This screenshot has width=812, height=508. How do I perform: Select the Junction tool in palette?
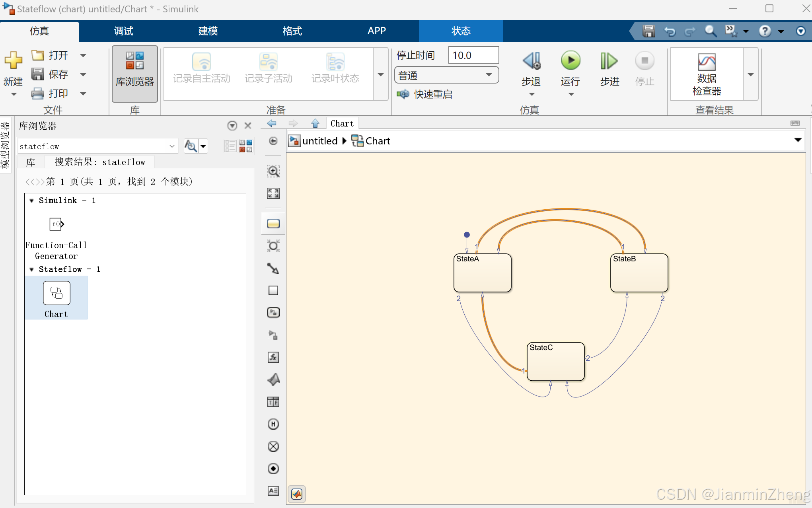[273, 246]
